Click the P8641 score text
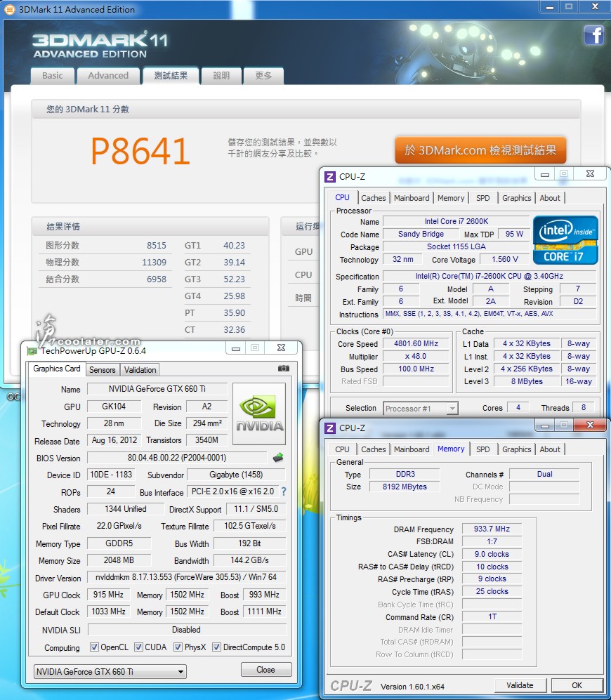Image resolution: width=611 pixels, height=700 pixels. click(x=140, y=151)
